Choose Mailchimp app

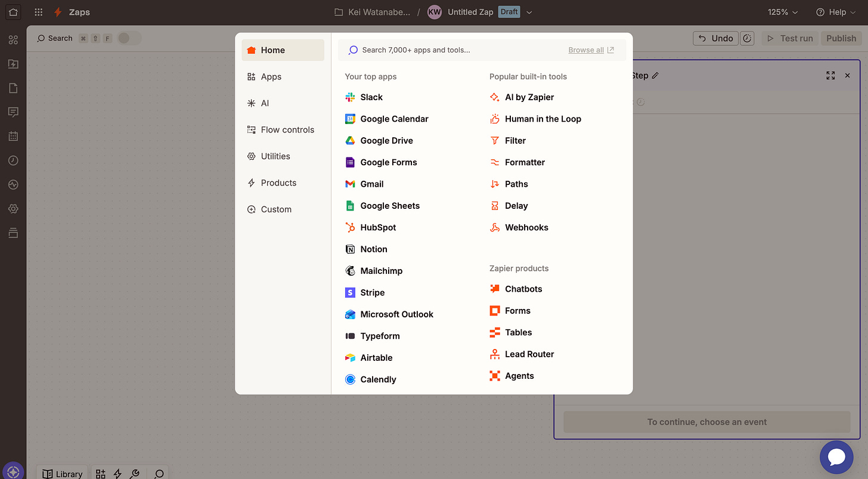coord(374,271)
